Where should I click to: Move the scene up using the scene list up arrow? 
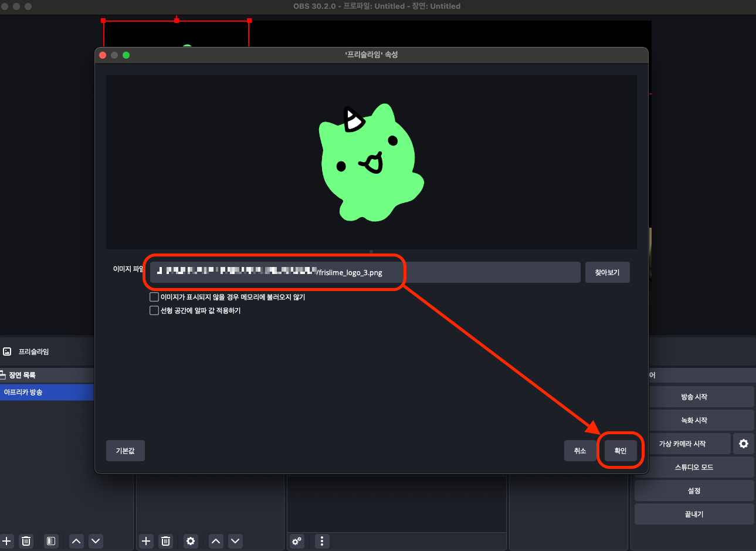(76, 541)
